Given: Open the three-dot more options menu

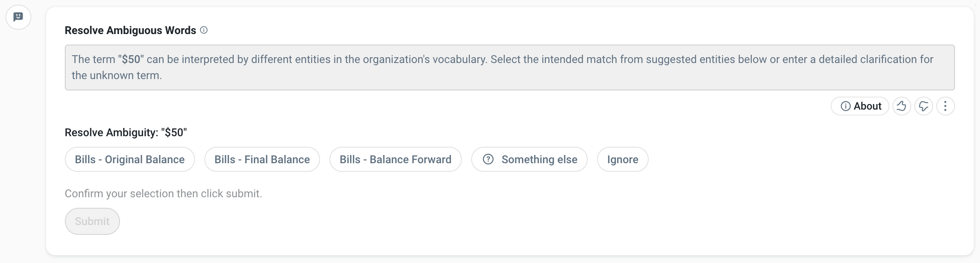Looking at the screenshot, I should pyautogui.click(x=946, y=106).
